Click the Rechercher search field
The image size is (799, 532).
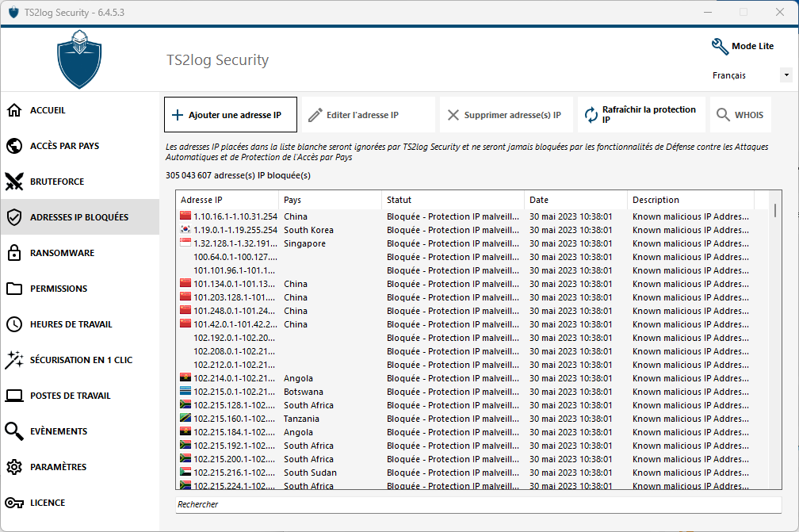tap(479, 504)
